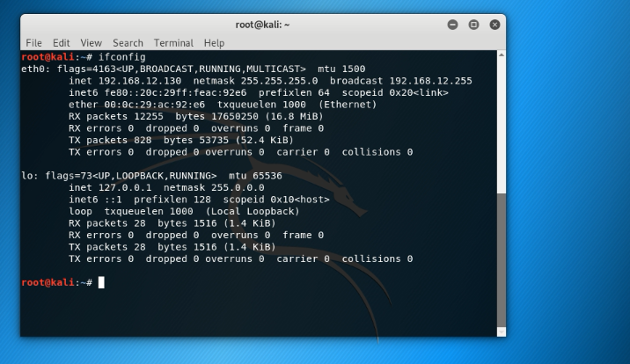Click the broadcast address 192.168.12.255
This screenshot has width=630, height=364.
coord(431,81)
